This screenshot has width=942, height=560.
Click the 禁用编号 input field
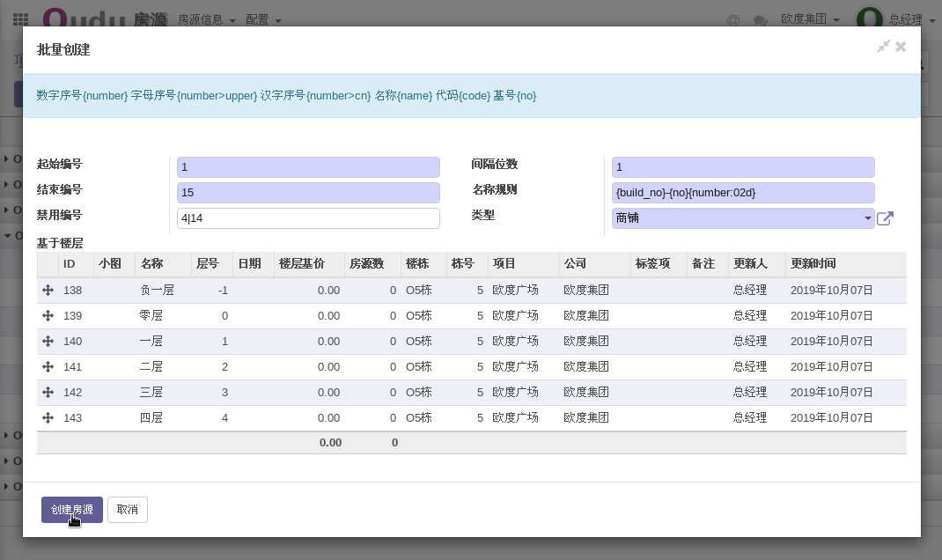click(x=308, y=218)
